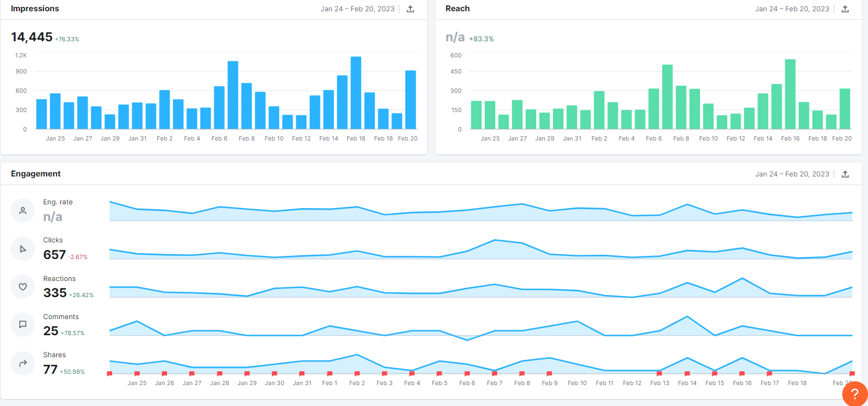Click the Comments sparkline peak at Feb 14
The width and height of the screenshot is (868, 406).
(687, 316)
